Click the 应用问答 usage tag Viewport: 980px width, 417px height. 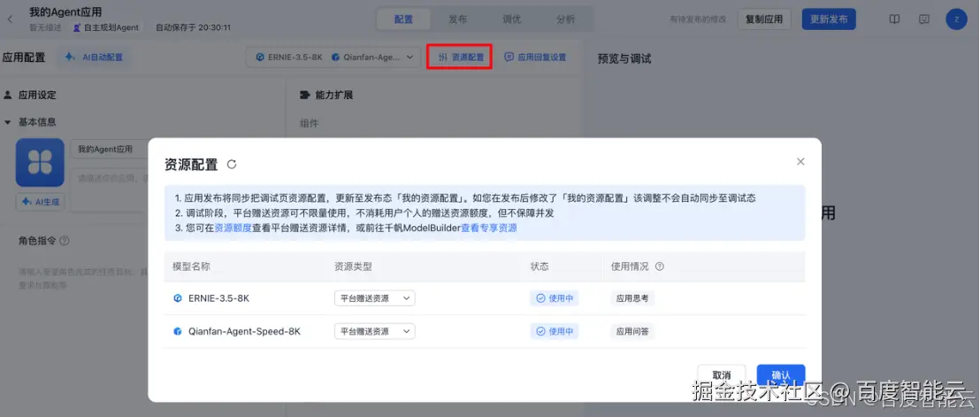pos(632,331)
